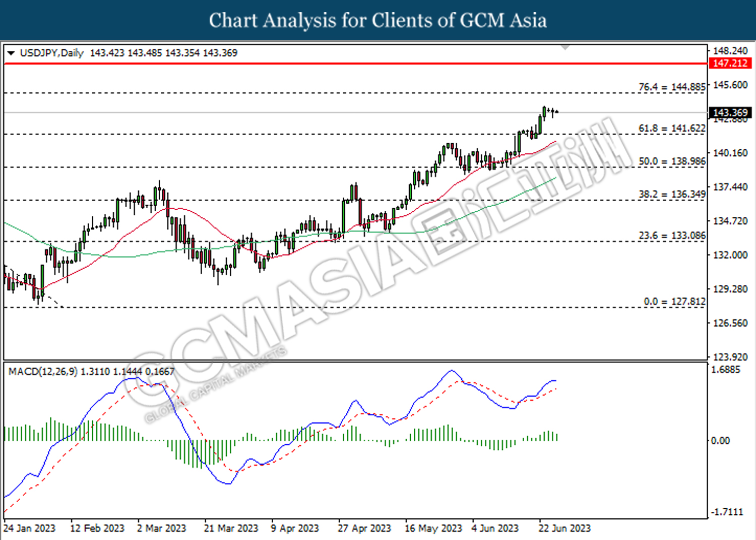The image size is (756, 540).
Task: Click the 137.440 price axis value
Action: coord(730,187)
